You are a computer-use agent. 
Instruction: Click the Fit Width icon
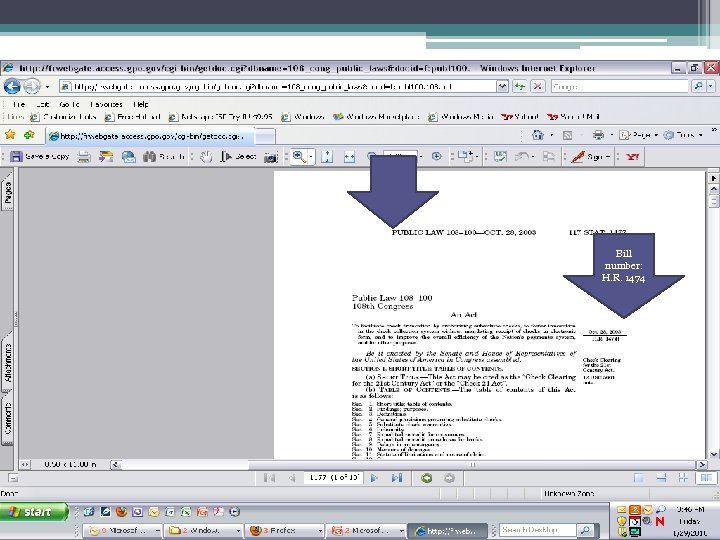pos(349,157)
